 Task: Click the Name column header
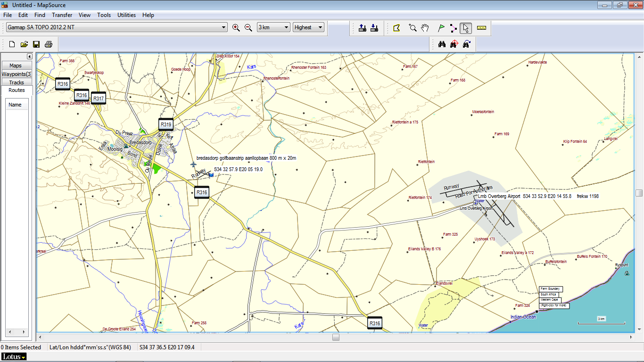[x=17, y=105]
